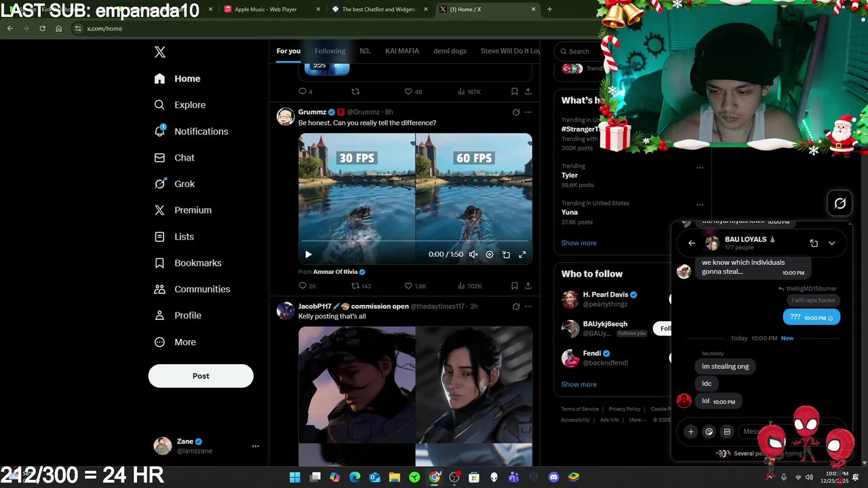Open Grok in the sidebar

174,184
